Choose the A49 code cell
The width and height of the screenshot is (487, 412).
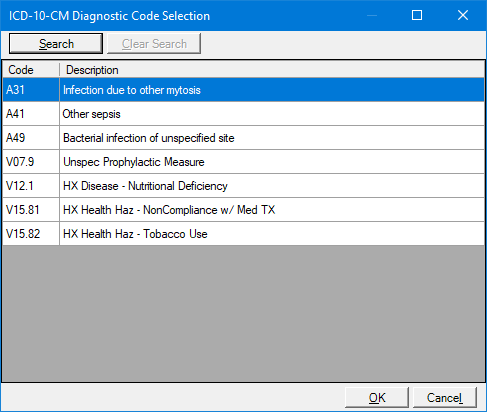pos(31,138)
